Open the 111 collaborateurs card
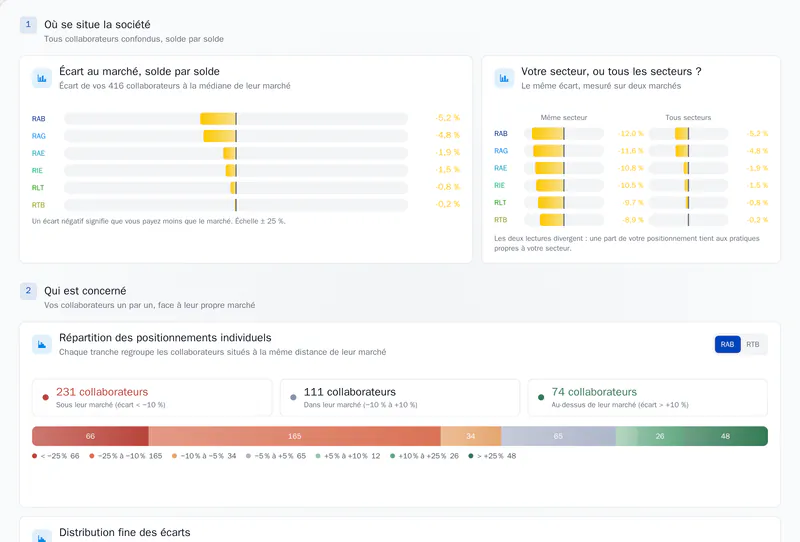This screenshot has width=800, height=542. (400, 398)
